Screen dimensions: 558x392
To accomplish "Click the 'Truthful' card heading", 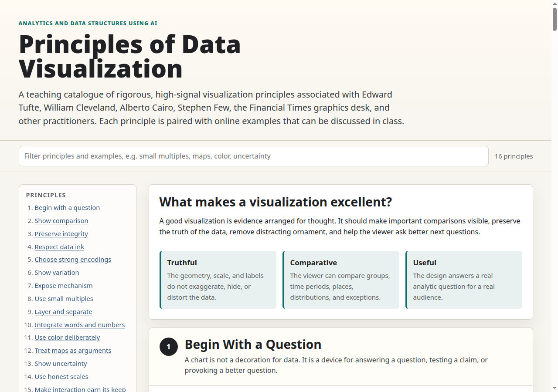I will (182, 263).
